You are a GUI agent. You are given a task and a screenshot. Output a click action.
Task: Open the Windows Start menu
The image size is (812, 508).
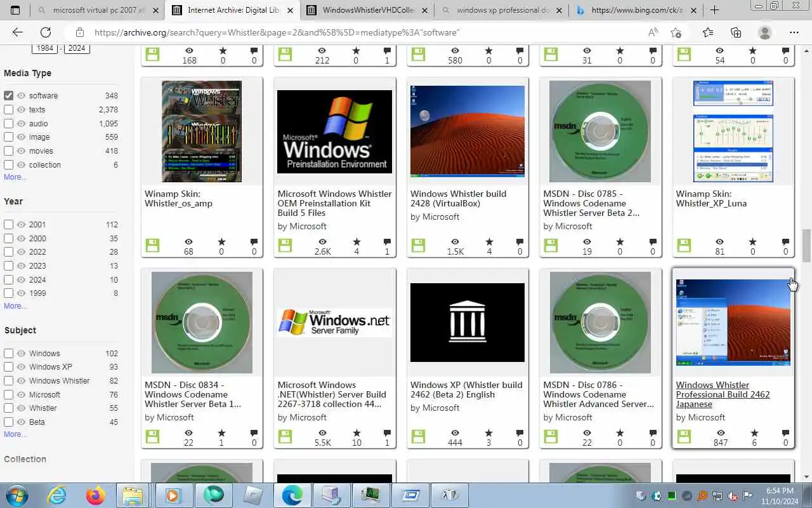16,495
